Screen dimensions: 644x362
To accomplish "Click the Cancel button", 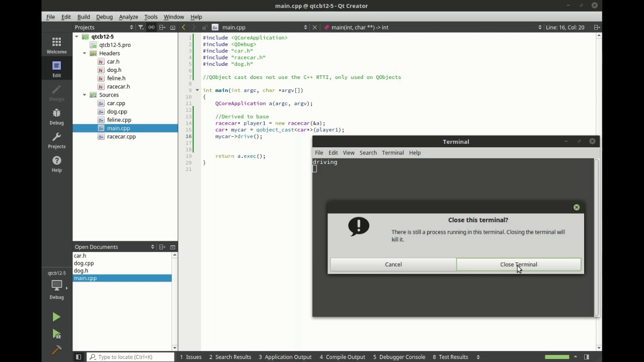I will pos(393,264).
